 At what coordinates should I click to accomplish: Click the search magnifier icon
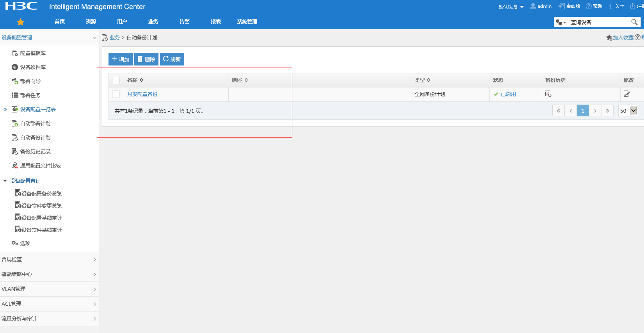tap(635, 22)
